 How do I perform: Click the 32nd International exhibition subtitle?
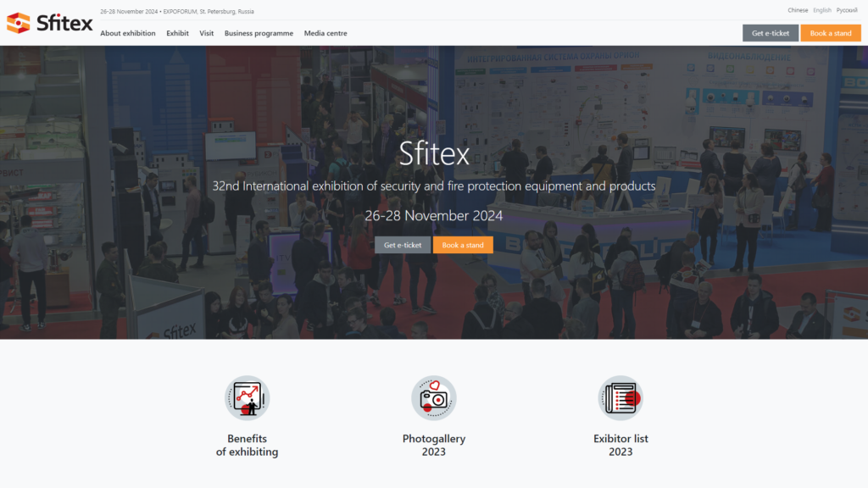[x=434, y=186]
